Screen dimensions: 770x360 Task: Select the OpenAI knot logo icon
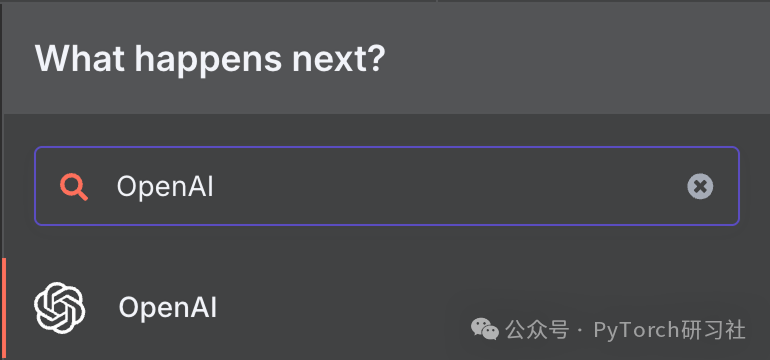click(59, 307)
